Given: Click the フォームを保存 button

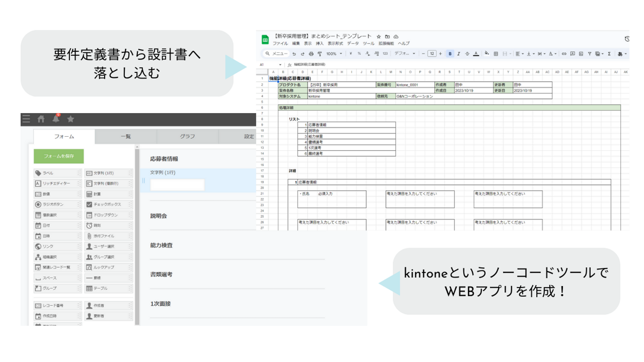Looking at the screenshot, I should (59, 156).
